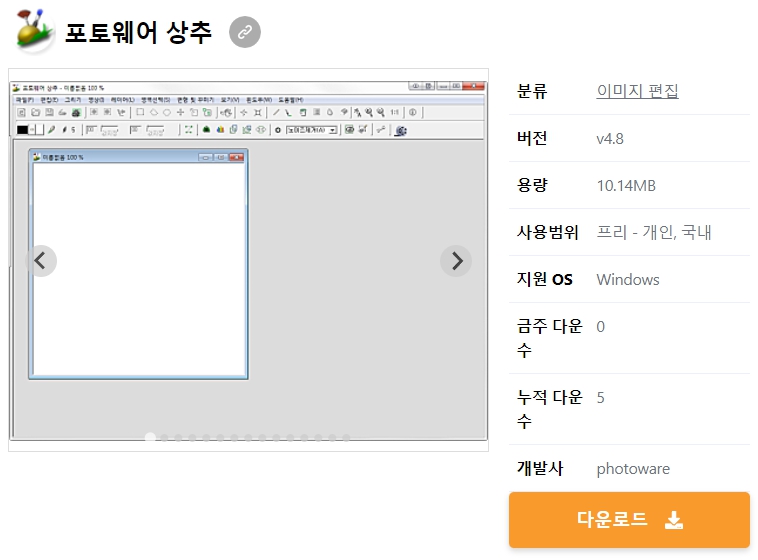Jump to the last carousel dot
This screenshot has width=758, height=560.
346,438
